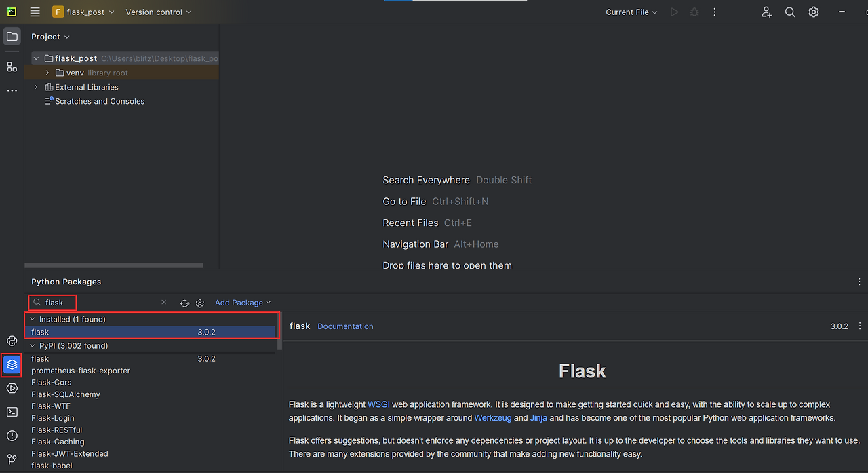Open the main hamburger menu
This screenshot has height=473, width=868.
(35, 12)
